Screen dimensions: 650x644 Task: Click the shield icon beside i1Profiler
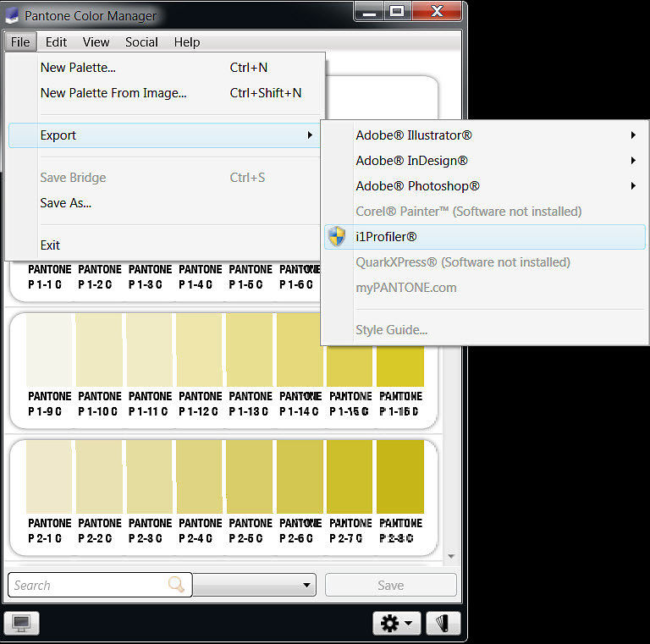point(337,237)
